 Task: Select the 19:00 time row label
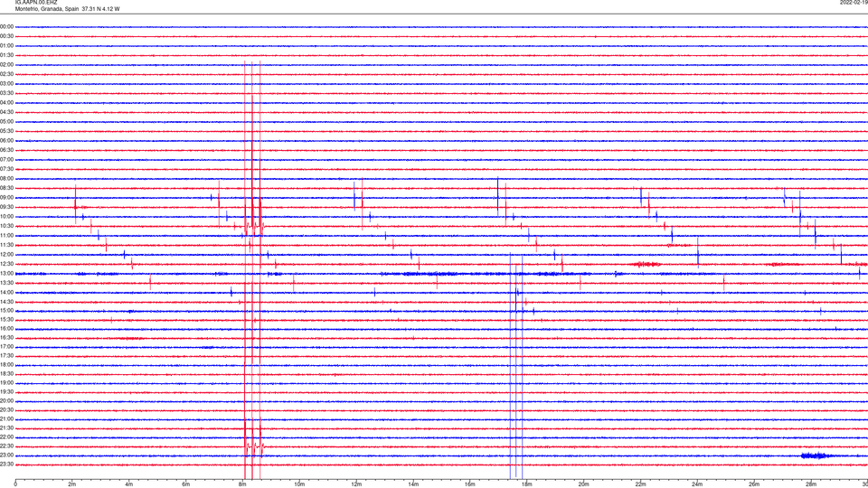click(x=6, y=383)
